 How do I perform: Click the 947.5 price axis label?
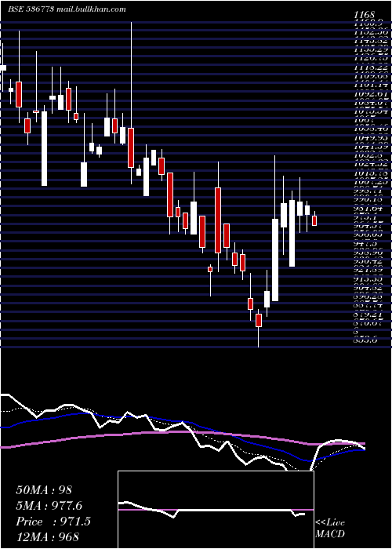(365, 243)
